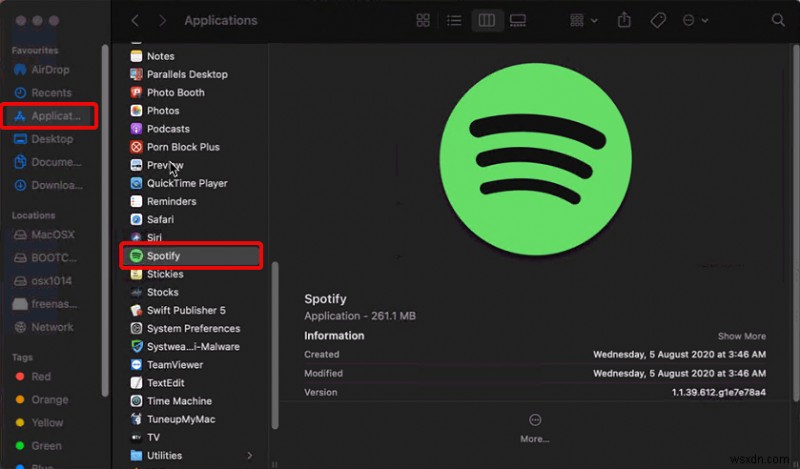Select Parallels Desktop app icon
The width and height of the screenshot is (800, 469).
[136, 74]
